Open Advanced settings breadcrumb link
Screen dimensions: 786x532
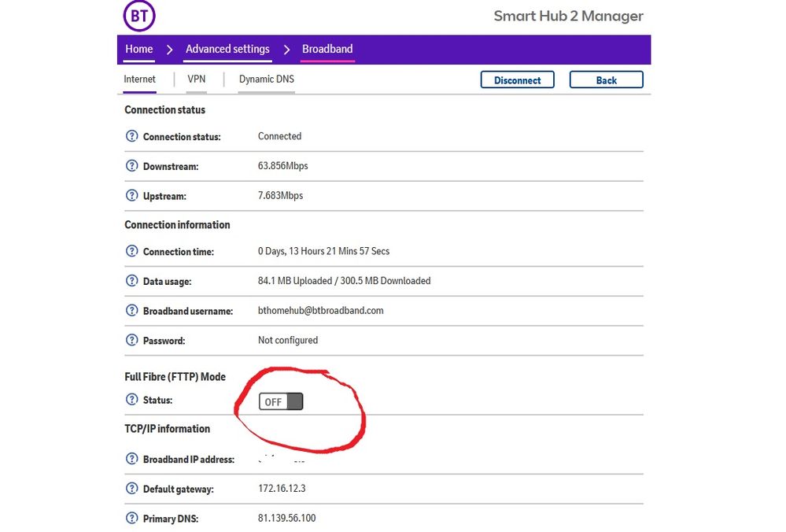point(227,49)
